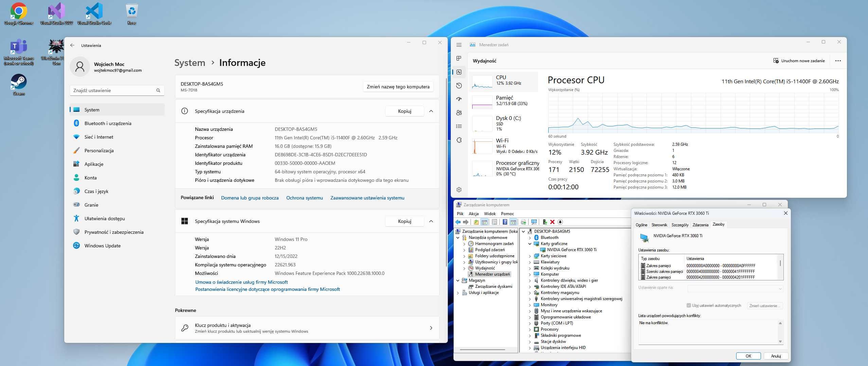868x366 pixels.
Task: Click Anuluj in properties dialog
Action: click(x=776, y=356)
